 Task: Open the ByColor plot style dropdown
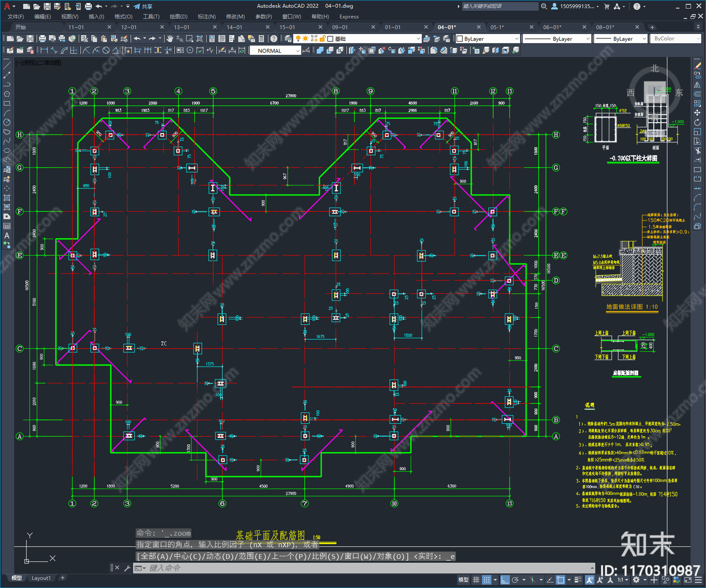(675, 39)
